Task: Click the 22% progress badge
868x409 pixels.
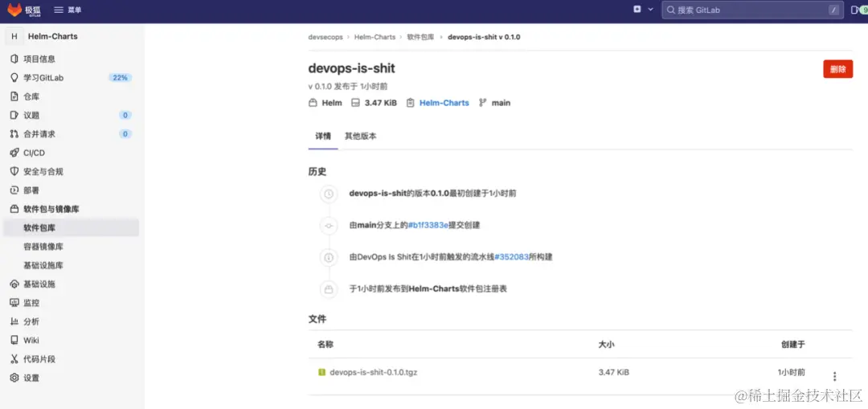Action: 120,77
